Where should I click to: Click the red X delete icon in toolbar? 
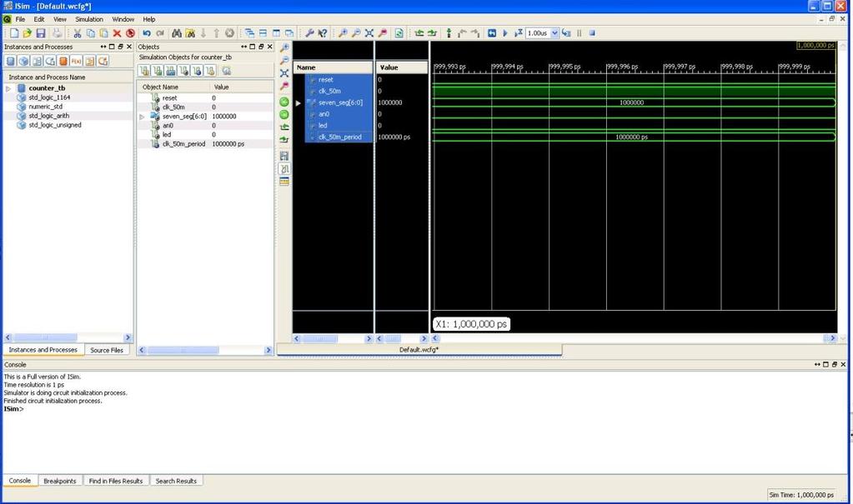(117, 33)
